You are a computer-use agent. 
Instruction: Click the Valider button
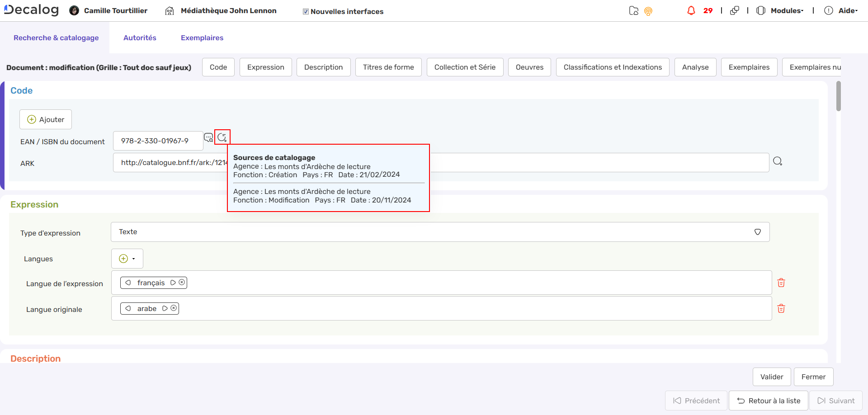771,377
